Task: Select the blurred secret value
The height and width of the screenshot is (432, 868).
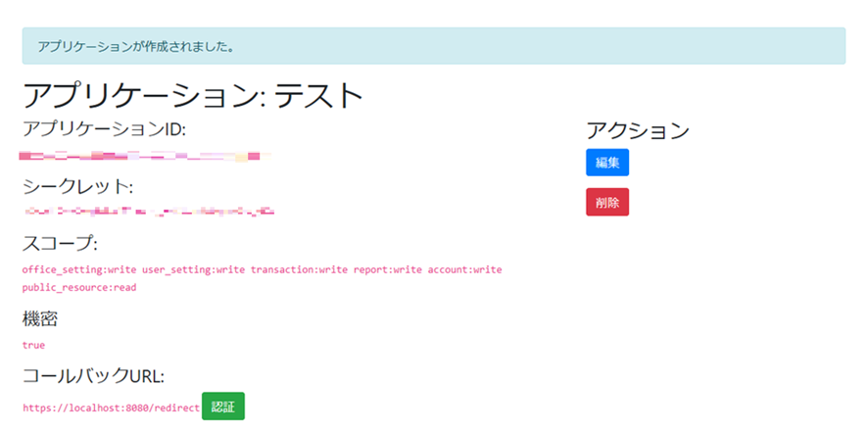Action: [x=148, y=211]
